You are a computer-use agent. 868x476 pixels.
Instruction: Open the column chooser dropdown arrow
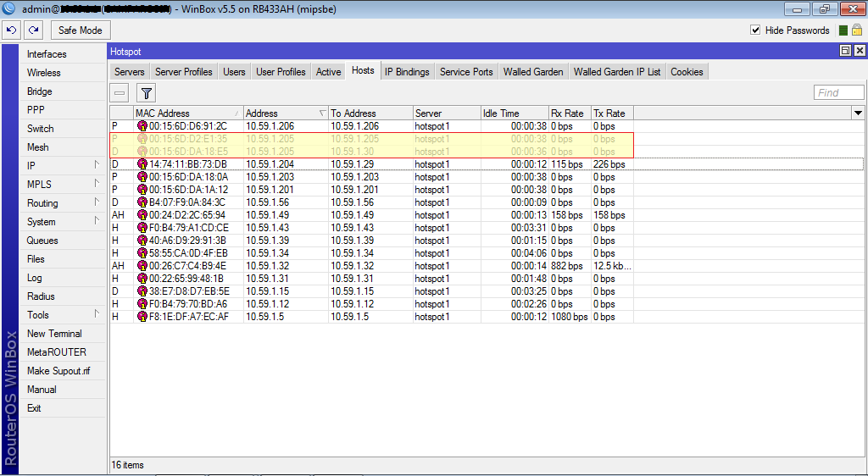pyautogui.click(x=858, y=113)
